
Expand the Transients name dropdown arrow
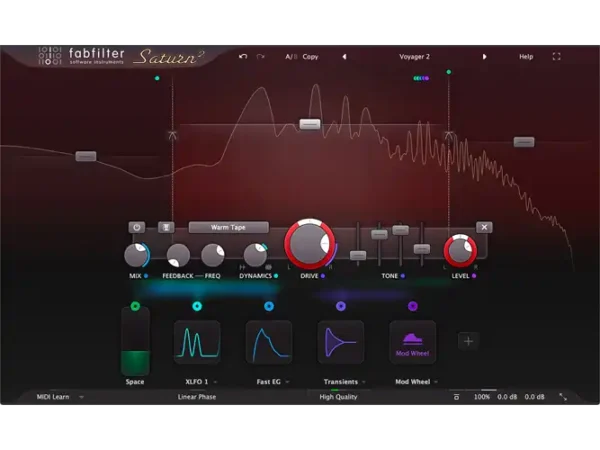point(364,382)
